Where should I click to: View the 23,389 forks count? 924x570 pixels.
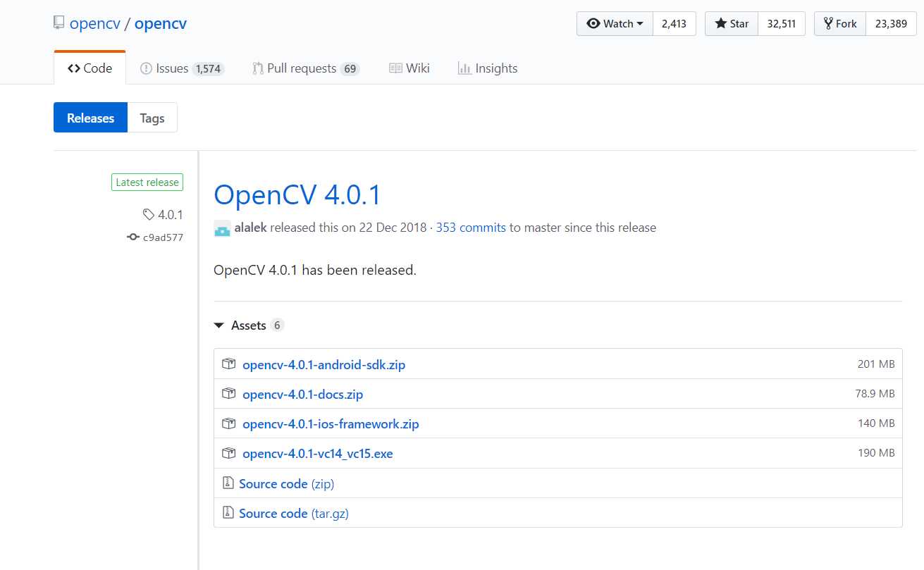[x=891, y=23]
